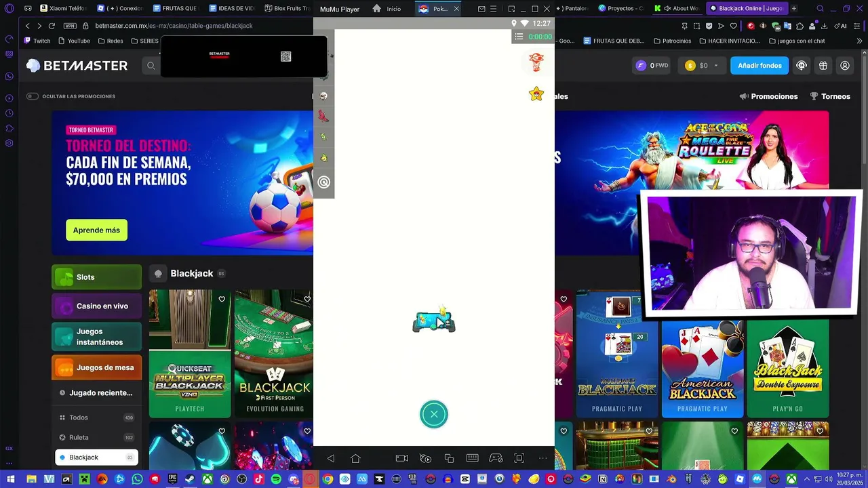Open the YouTube bookmark
This screenshot has width=868, height=488.
click(x=74, y=41)
